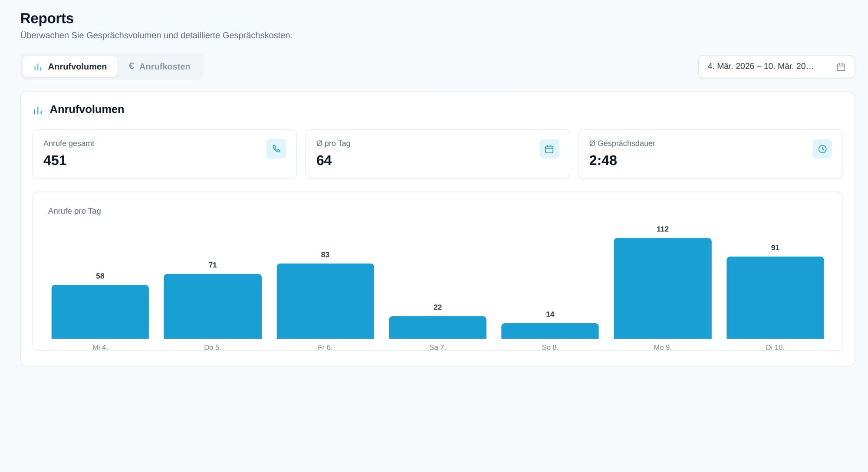Click the Ø Gesprächsdauer value 2:48

603,161
